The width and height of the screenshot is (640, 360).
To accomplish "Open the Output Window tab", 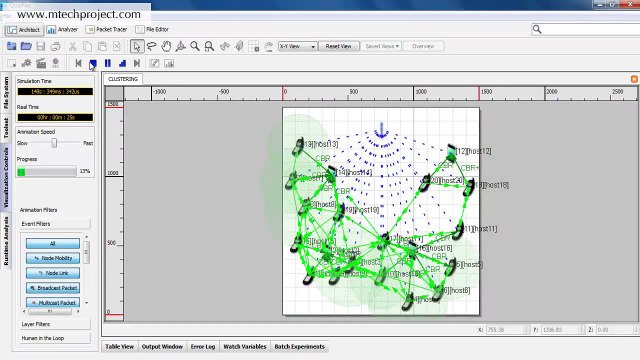I will (x=162, y=347).
